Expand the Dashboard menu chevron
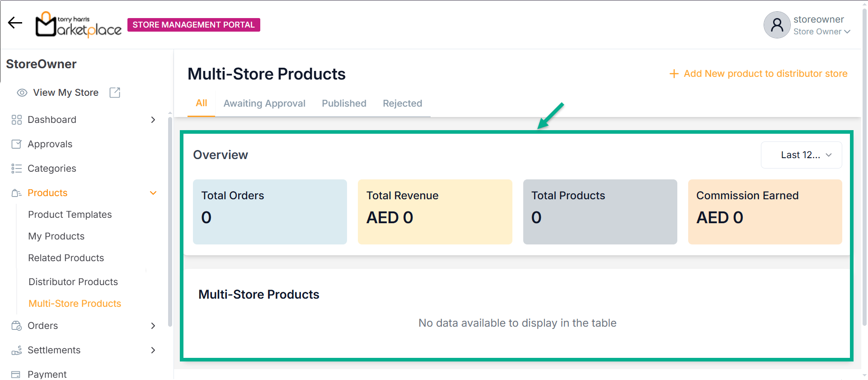The width and height of the screenshot is (868, 380). [153, 120]
